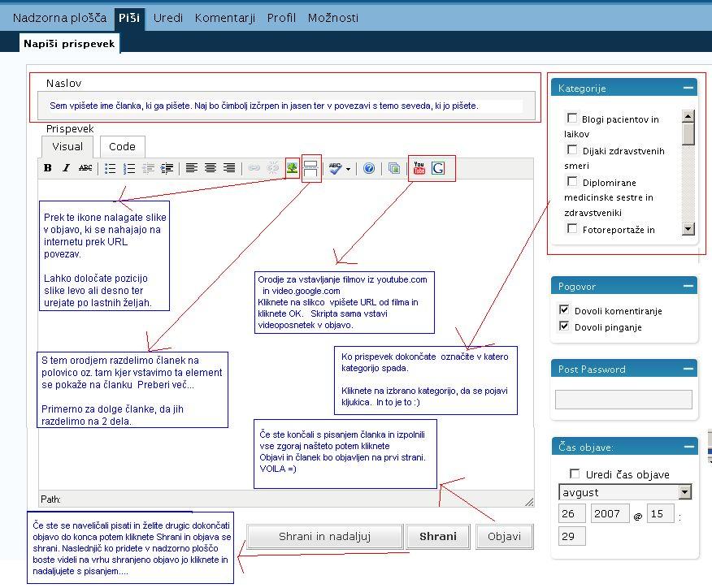Click the Kategorije list scrollbar down arrow
The image size is (712, 588).
coord(688,230)
